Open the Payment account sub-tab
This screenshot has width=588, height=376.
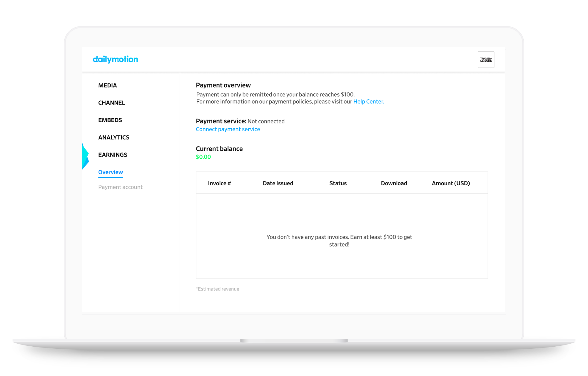coord(120,187)
